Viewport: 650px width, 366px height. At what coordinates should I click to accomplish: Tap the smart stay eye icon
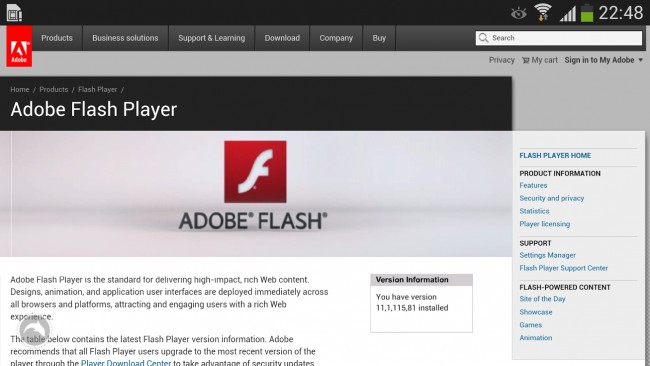[518, 14]
